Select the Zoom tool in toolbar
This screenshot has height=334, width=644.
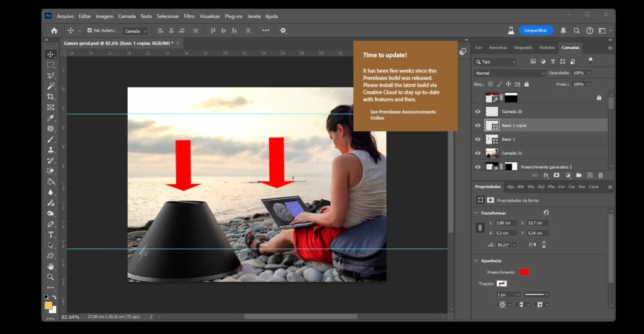50,277
